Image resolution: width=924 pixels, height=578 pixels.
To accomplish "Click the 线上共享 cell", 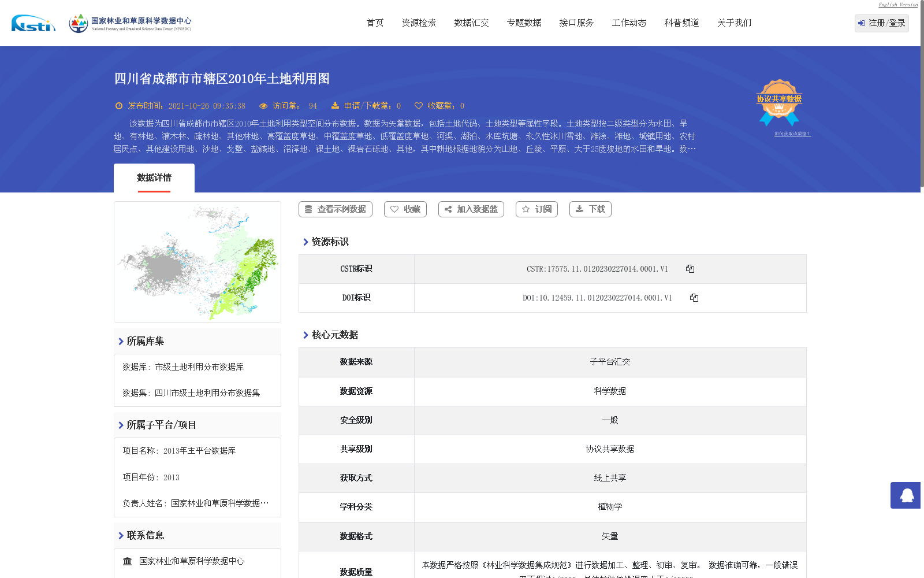I will point(610,478).
